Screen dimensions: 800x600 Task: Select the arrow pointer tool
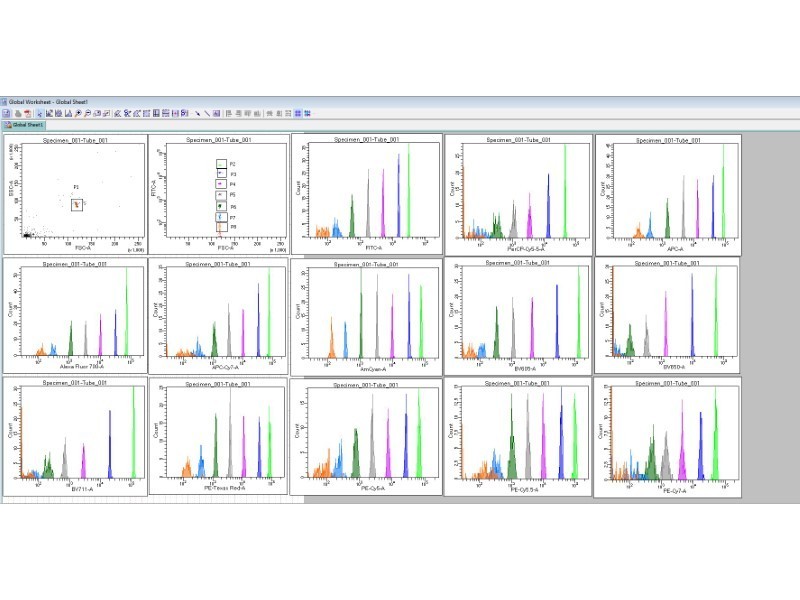click(40, 113)
